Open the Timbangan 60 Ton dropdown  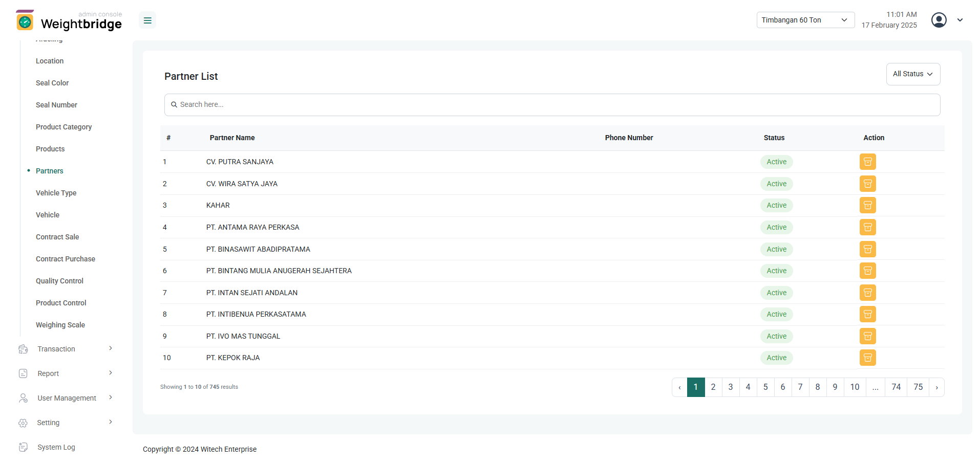(805, 20)
